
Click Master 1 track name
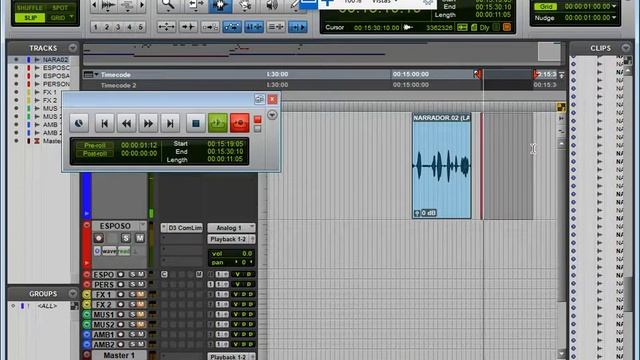tap(119, 355)
